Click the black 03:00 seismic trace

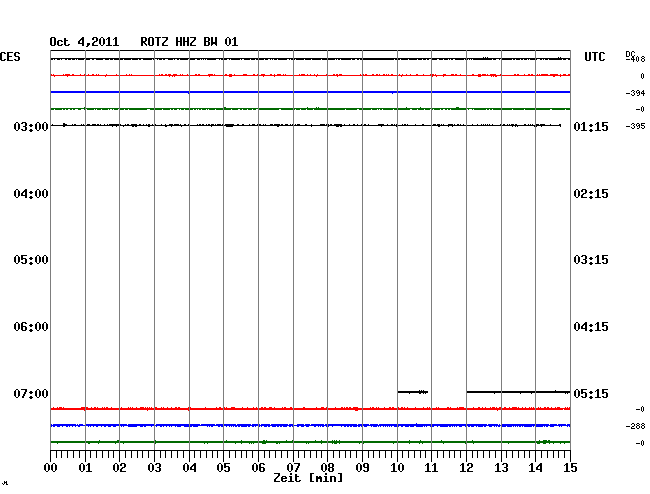tap(306, 125)
